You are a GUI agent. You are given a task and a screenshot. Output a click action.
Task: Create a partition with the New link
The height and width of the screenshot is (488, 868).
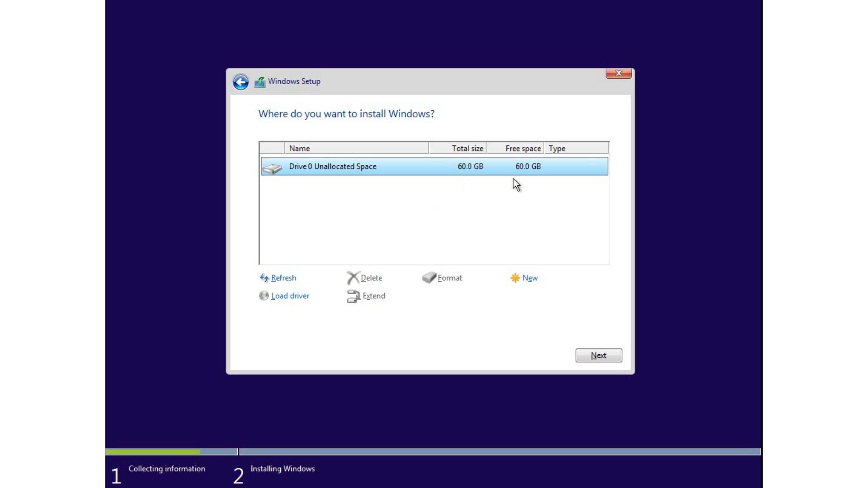click(530, 278)
